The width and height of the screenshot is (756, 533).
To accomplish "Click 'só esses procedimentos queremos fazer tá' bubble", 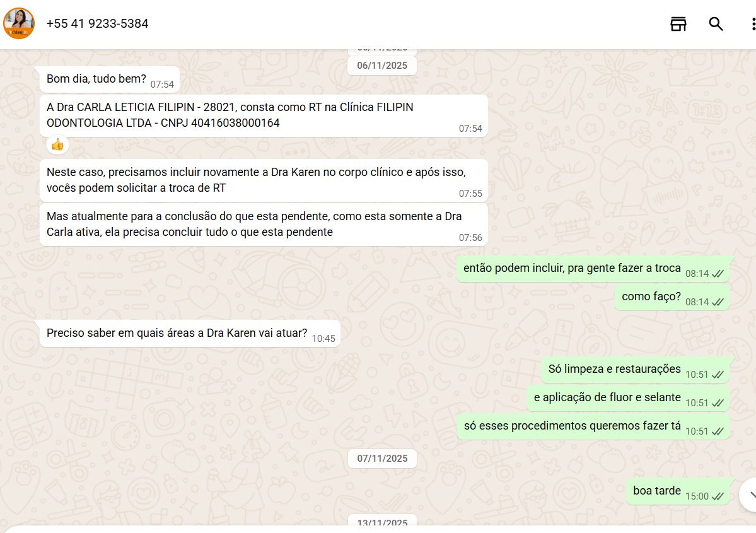I will click(x=593, y=426).
